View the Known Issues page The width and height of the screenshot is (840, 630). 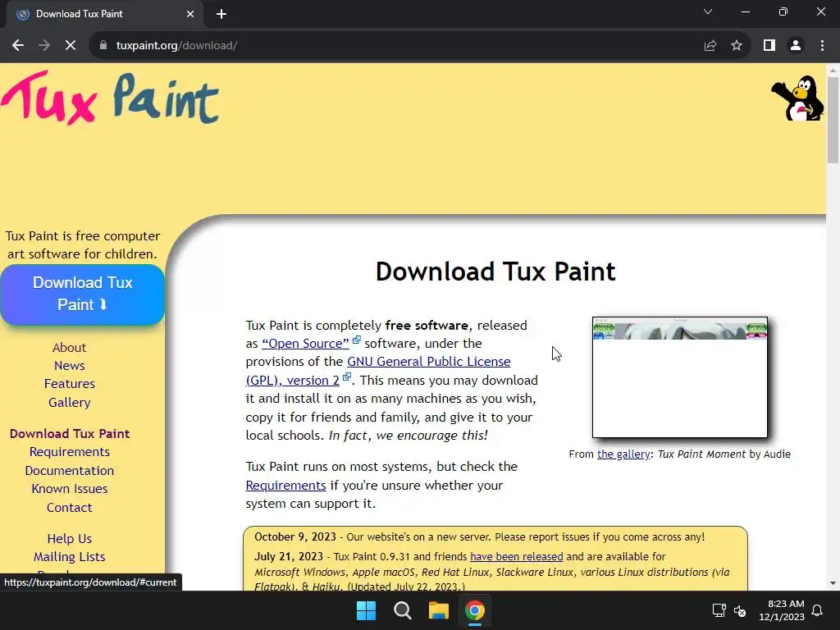tap(70, 489)
